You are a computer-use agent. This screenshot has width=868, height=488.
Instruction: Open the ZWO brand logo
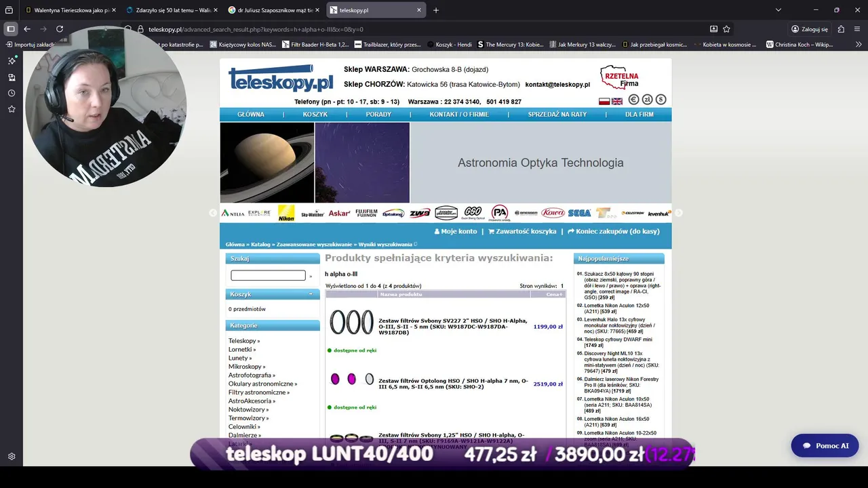coord(420,213)
